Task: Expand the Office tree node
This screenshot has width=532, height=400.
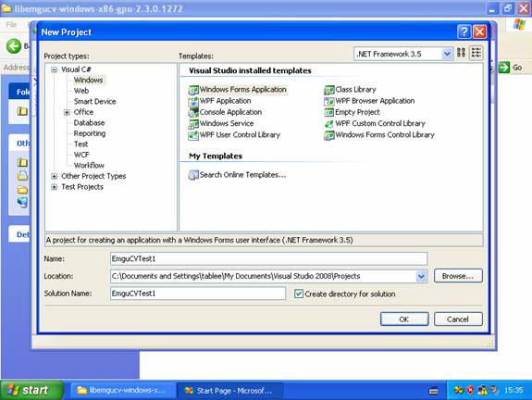Action: click(67, 112)
